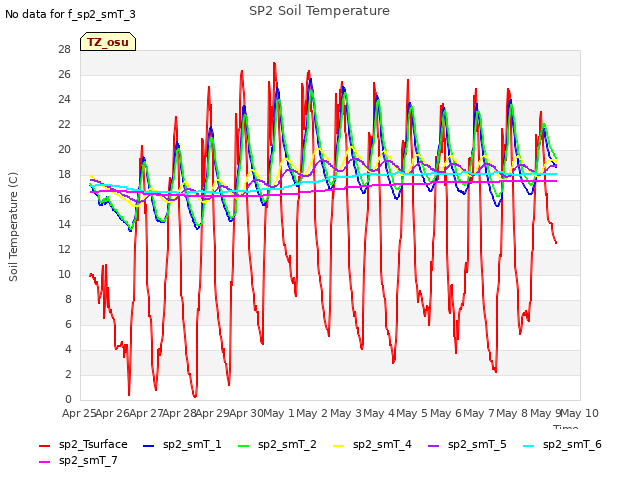Click the green sp2_smT_2 legend swatch

pyautogui.click(x=244, y=446)
